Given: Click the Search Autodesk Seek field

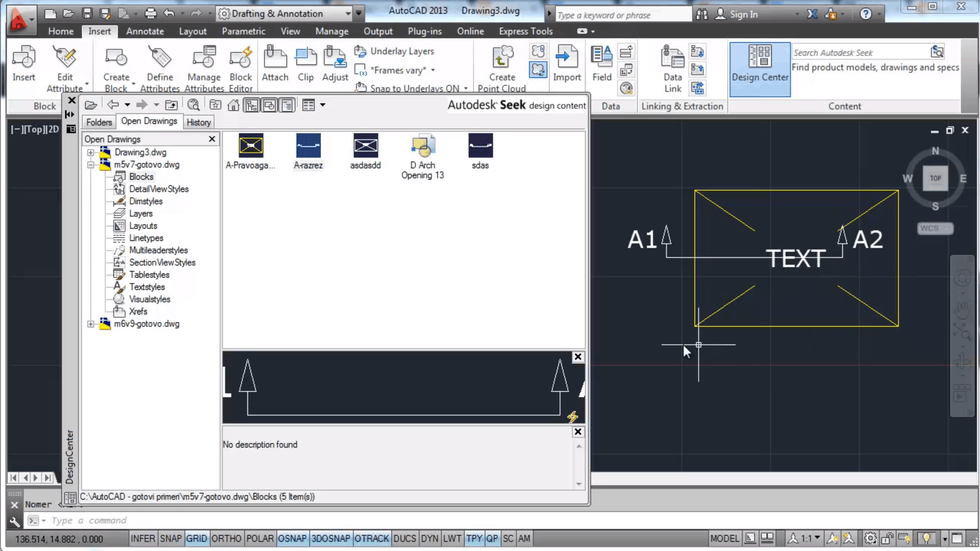Looking at the screenshot, I should click(861, 53).
